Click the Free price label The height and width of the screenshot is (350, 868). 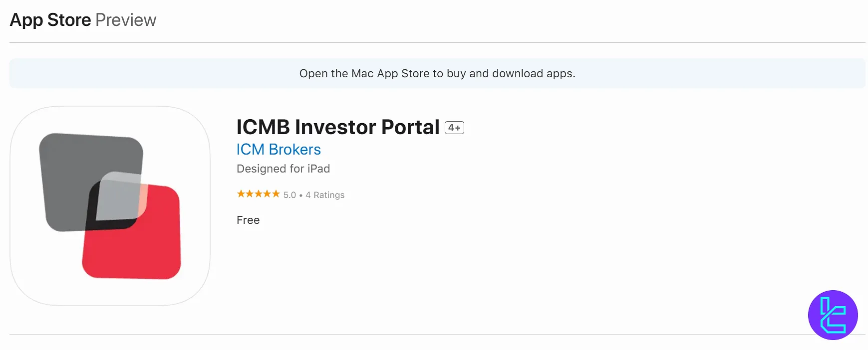tap(248, 220)
